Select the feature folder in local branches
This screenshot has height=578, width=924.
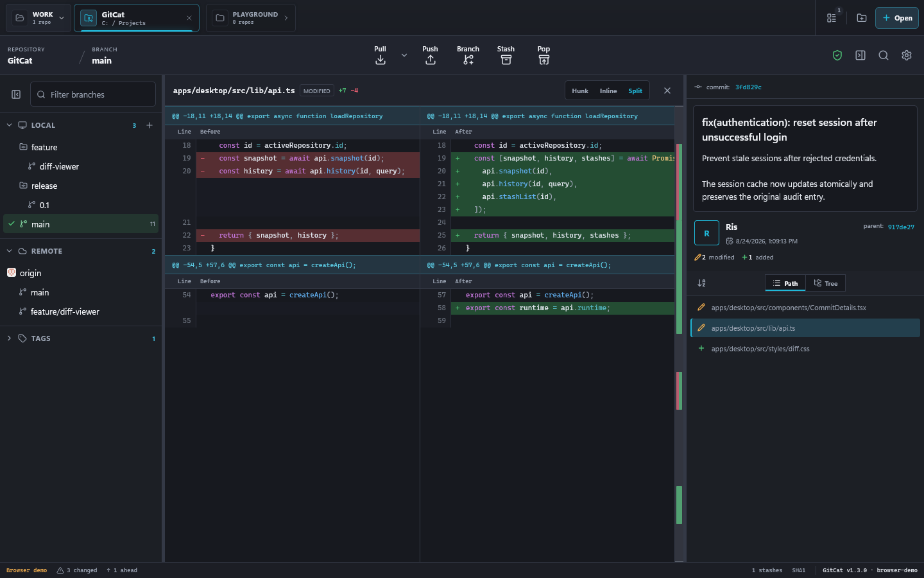[x=81, y=147]
